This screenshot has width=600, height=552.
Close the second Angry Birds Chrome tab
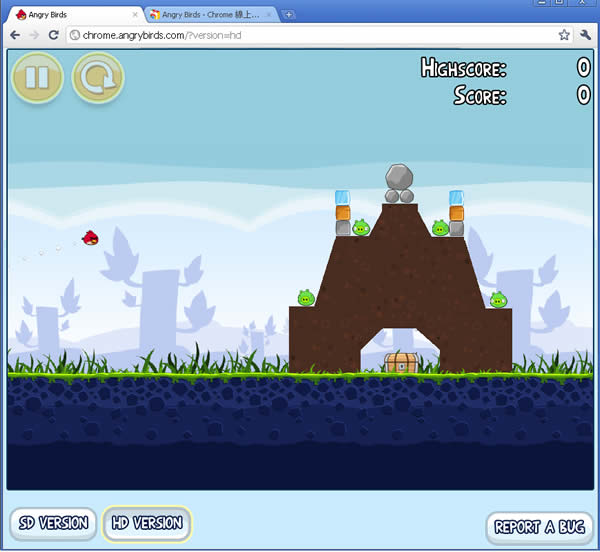[x=269, y=15]
